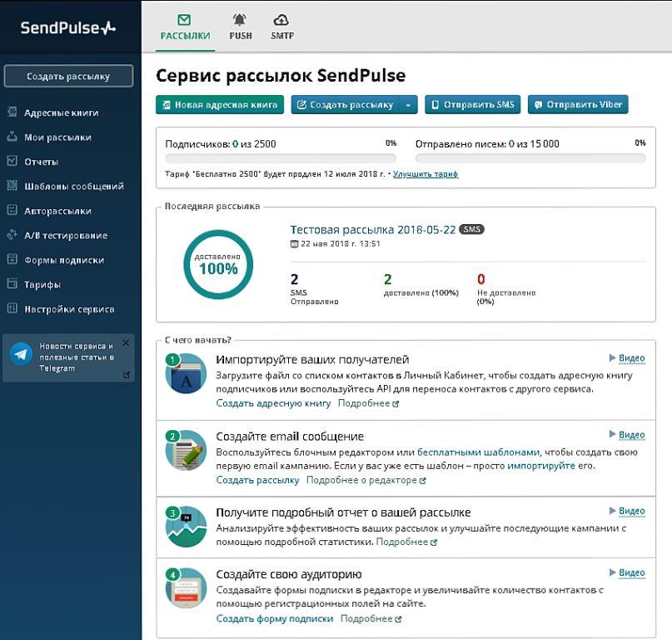This screenshot has height=640, width=672.
Task: Click бесплатными шаблонами link
Action: (x=478, y=452)
